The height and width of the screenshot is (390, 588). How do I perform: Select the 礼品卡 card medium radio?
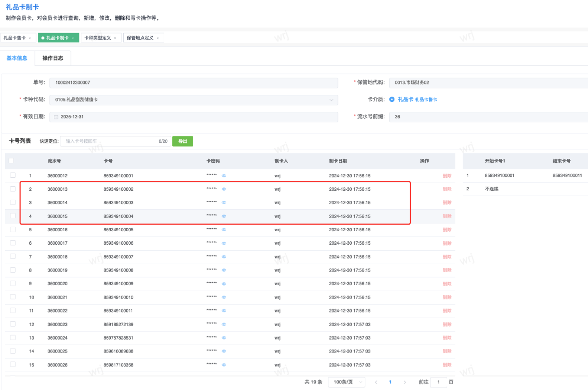[x=392, y=99]
